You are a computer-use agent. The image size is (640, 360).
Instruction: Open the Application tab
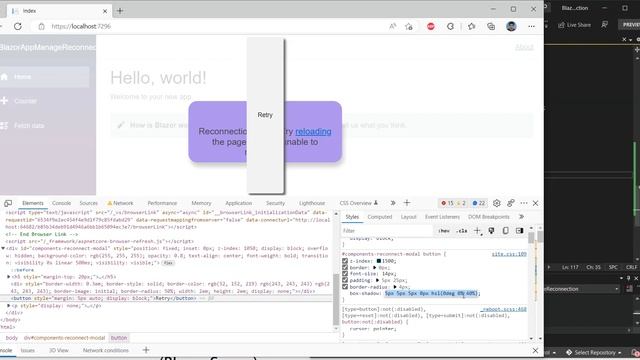(x=238, y=203)
